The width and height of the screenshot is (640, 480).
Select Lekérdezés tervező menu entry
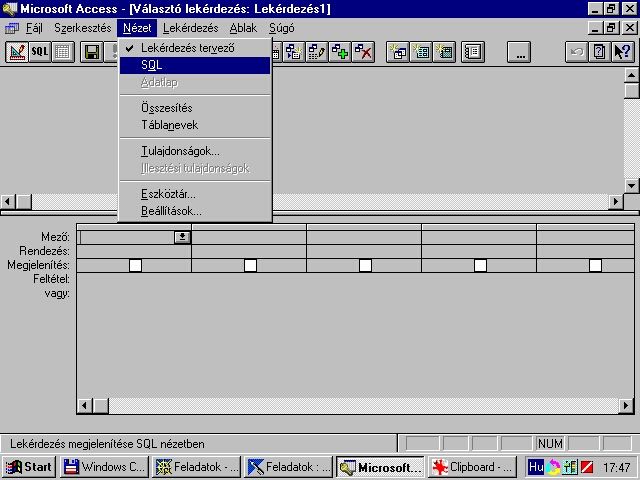(x=195, y=48)
